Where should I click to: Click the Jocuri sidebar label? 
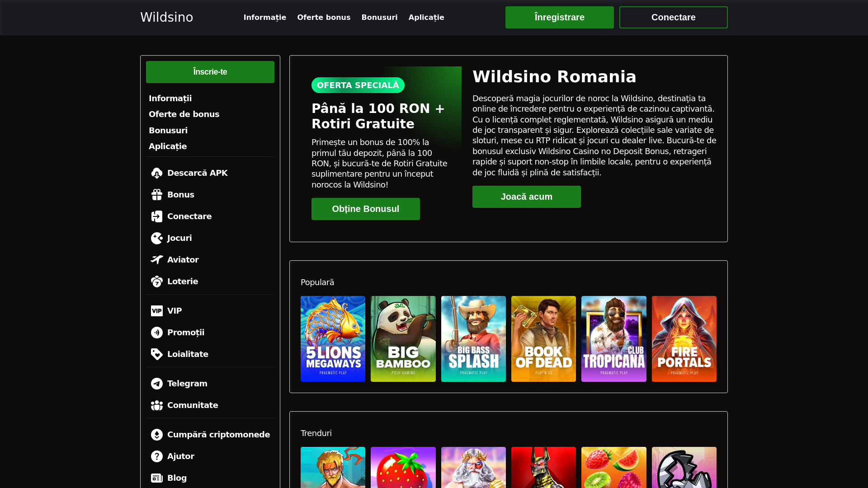179,238
